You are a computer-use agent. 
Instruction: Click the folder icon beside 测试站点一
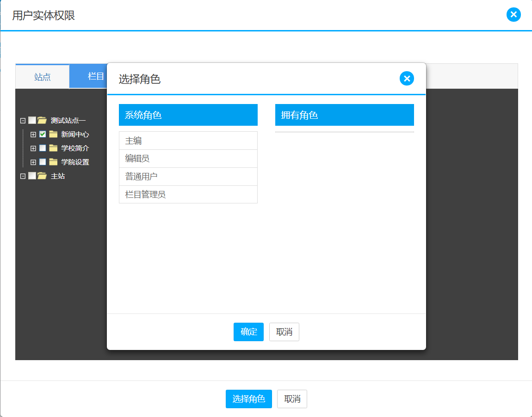[42, 121]
